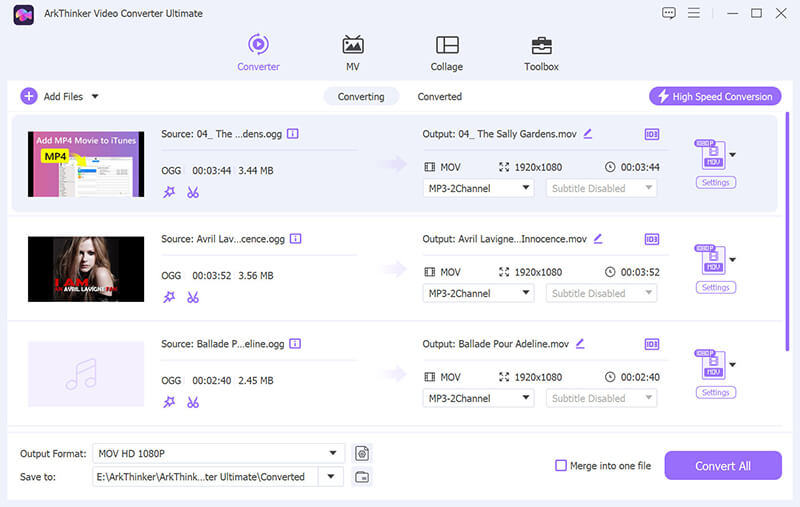800x507 pixels.
Task: Expand format arrow for Ballade Pour Adeline row
Action: pos(733,365)
